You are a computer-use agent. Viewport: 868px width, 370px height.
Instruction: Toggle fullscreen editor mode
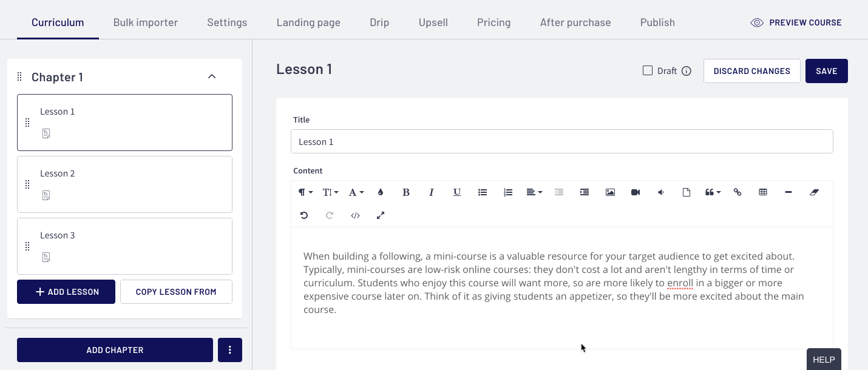tap(381, 215)
